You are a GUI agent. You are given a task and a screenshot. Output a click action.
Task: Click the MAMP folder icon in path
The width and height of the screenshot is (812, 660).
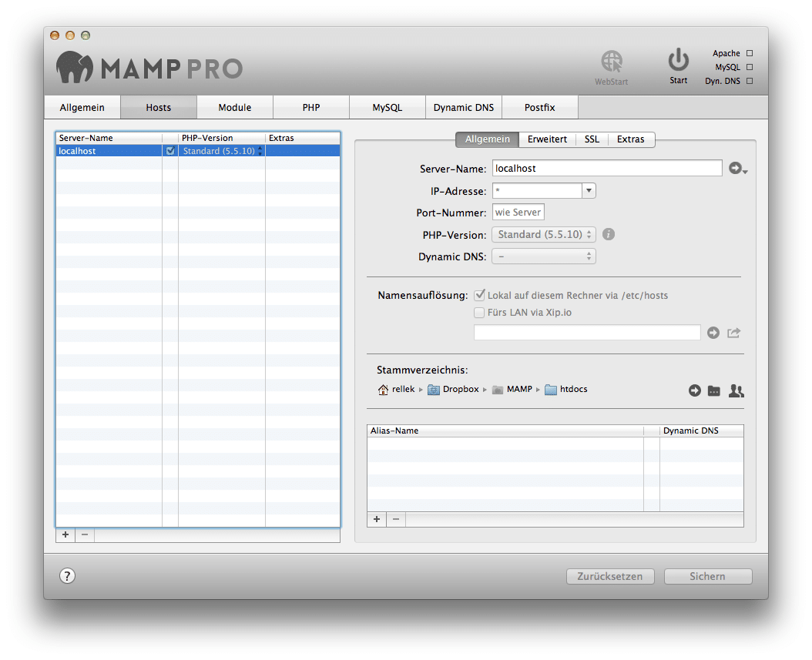pyautogui.click(x=497, y=389)
